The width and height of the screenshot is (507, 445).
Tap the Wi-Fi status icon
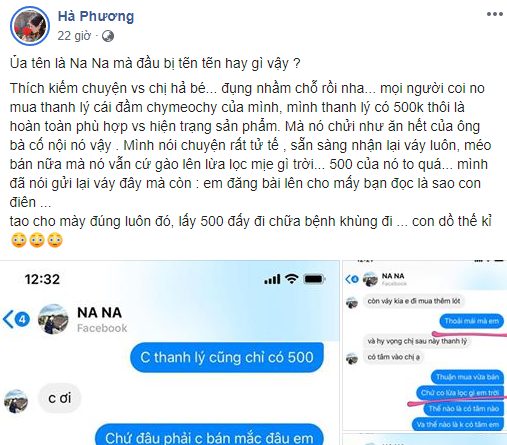click(292, 279)
